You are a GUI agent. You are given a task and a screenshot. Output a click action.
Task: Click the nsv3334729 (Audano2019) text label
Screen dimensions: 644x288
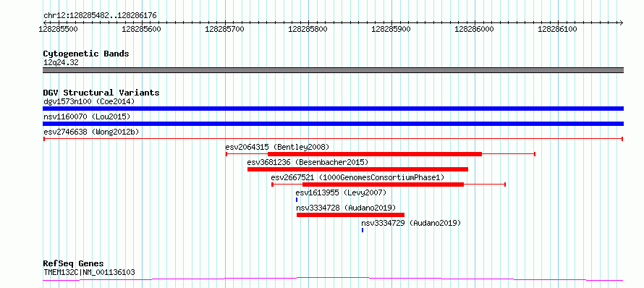(x=411, y=223)
